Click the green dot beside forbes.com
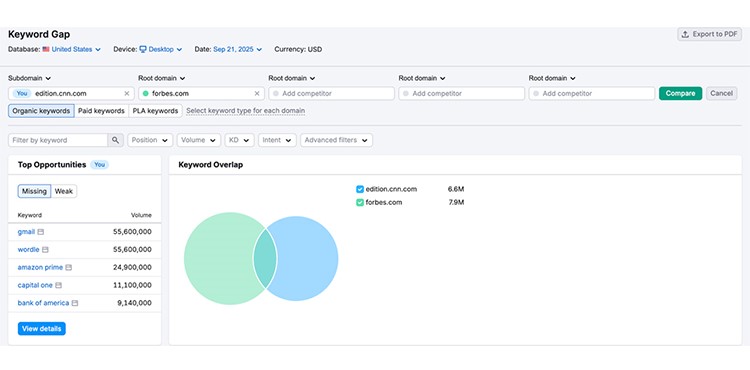Screen dimensions: 750x370 click(x=145, y=94)
